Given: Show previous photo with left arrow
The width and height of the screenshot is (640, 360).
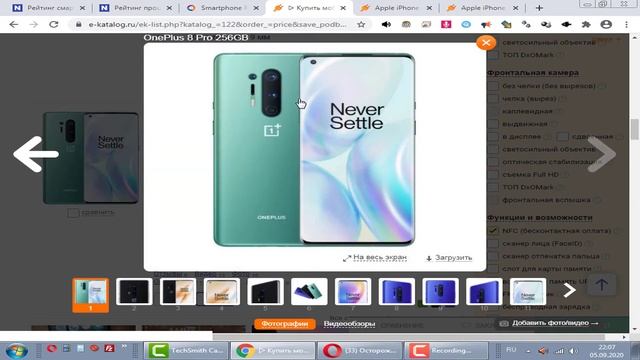Looking at the screenshot, I should tap(36, 154).
